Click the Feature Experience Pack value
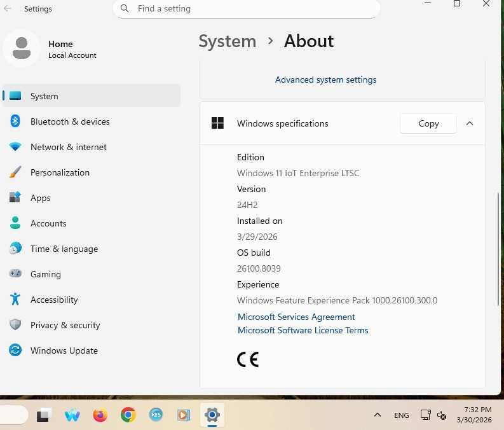The width and height of the screenshot is (504, 430). [x=337, y=300]
